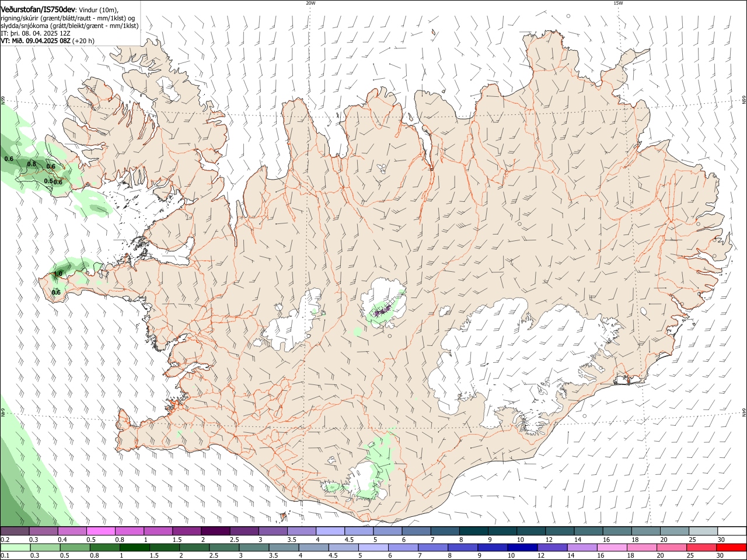Click bottom-row legend swatch between 25 and 30
This screenshot has width=747, height=560.
(x=702, y=547)
